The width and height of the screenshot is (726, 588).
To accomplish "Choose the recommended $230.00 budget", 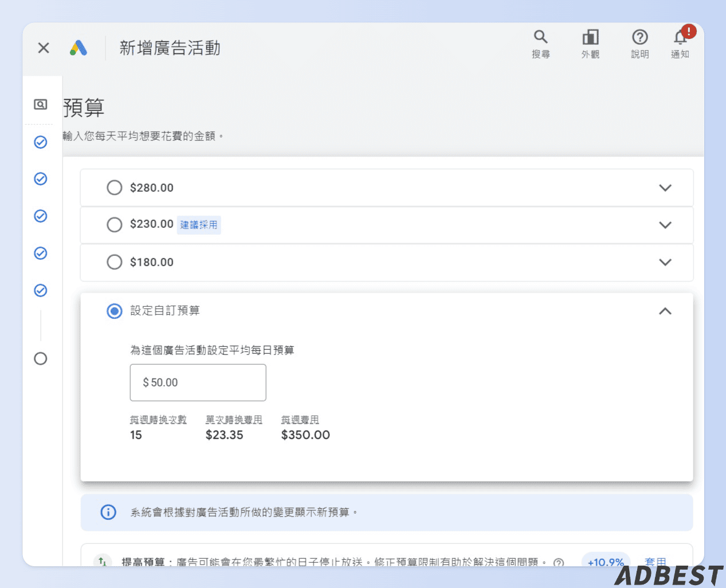I will click(x=114, y=225).
